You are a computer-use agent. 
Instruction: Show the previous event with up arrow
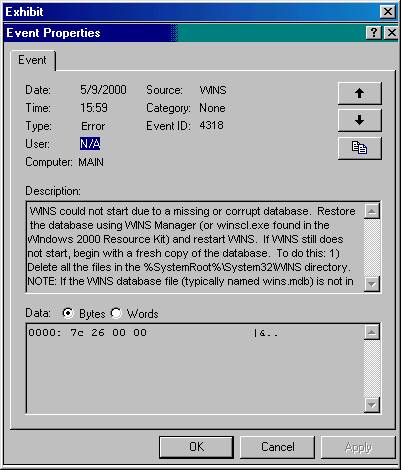pos(359,93)
